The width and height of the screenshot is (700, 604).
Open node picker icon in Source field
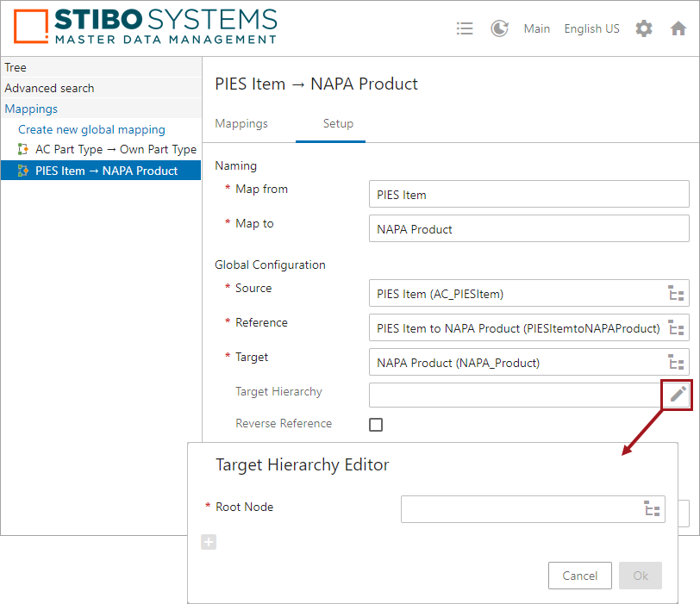click(676, 293)
